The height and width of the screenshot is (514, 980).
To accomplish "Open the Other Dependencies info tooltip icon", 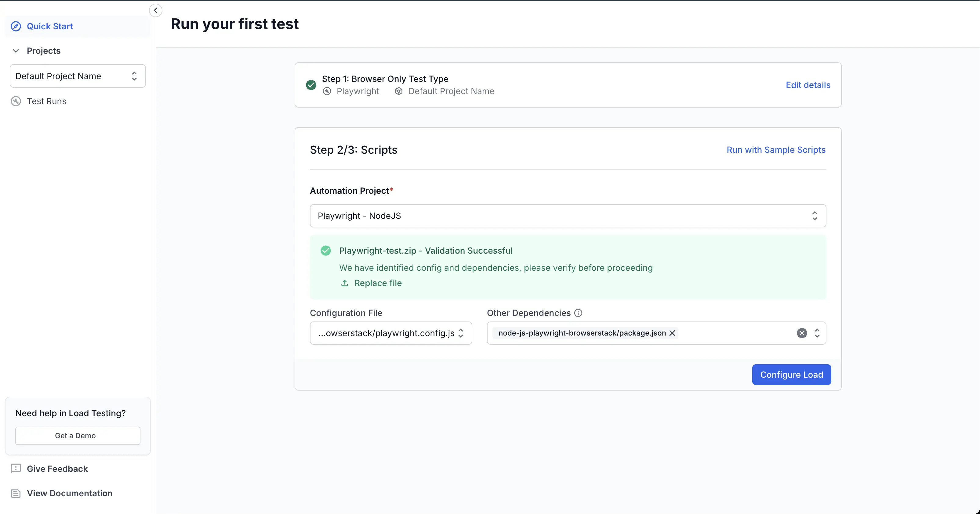I will 578,313.
